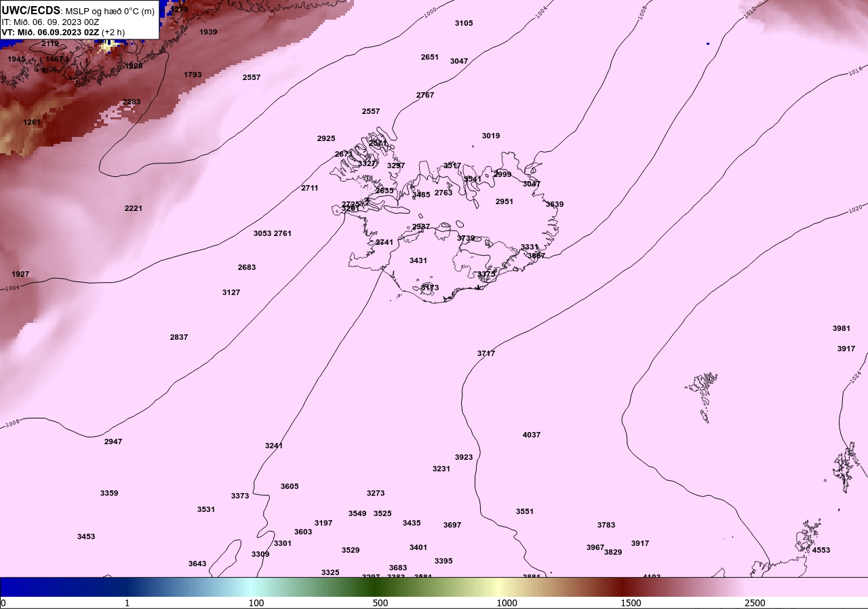Click the 3019 value above northeast Iceland

[491, 136]
